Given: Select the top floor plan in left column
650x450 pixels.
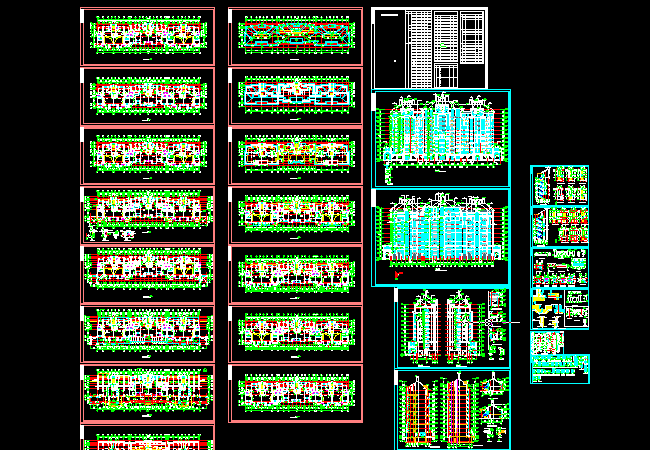Looking at the screenshot, I should [147, 37].
